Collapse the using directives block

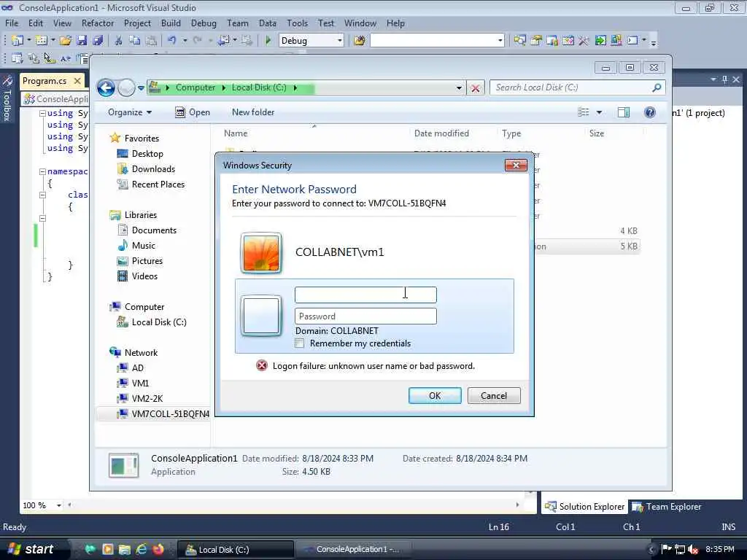[42, 113]
